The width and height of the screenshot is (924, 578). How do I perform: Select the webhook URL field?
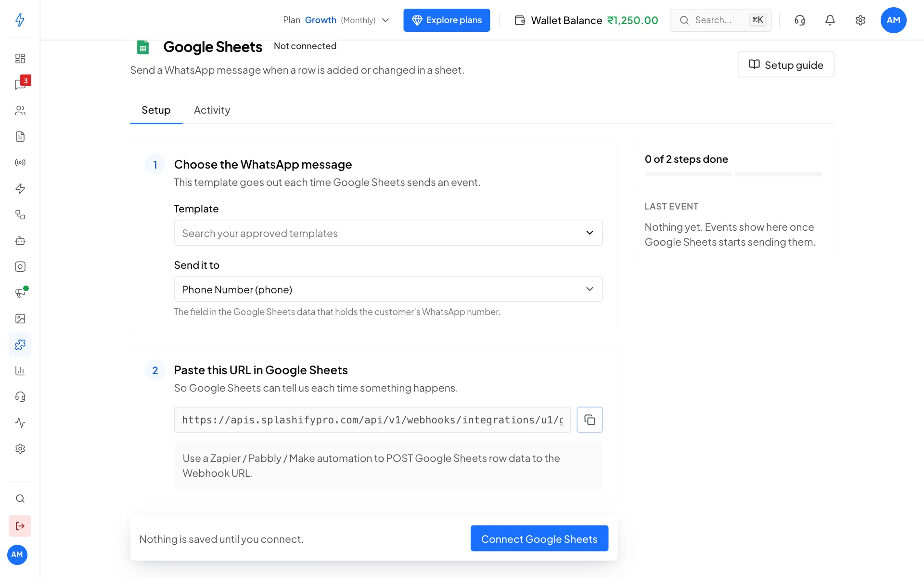(x=372, y=420)
